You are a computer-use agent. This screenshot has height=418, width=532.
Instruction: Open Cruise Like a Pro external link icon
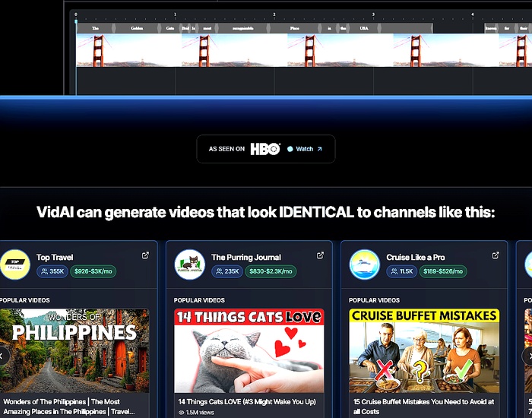click(x=496, y=255)
